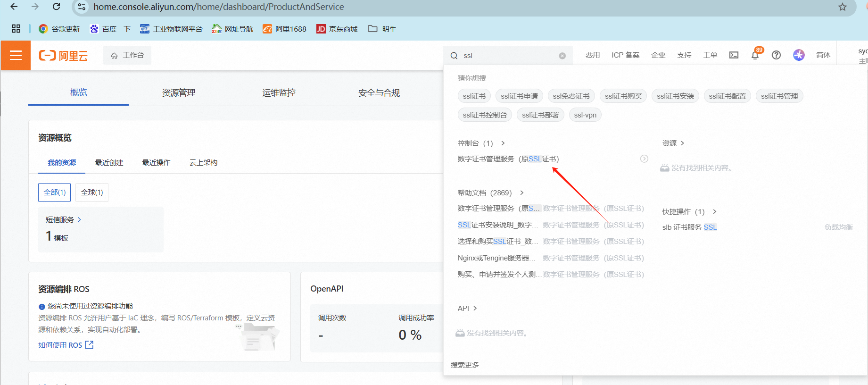Pick the ssl免费证书 suggestion chip
The width and height of the screenshot is (868, 385).
click(x=571, y=96)
